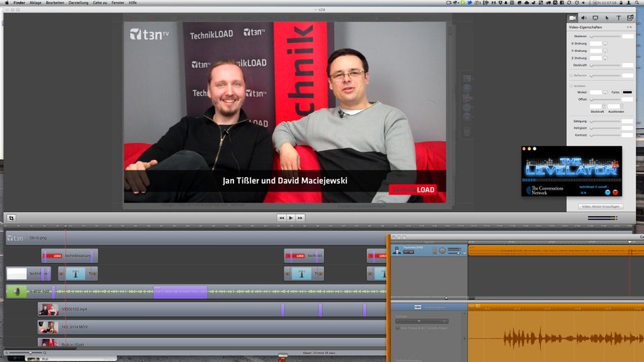Open the media library icon in inspector
Image resolution: width=644 pixels, height=362 pixels.
coord(630,18)
